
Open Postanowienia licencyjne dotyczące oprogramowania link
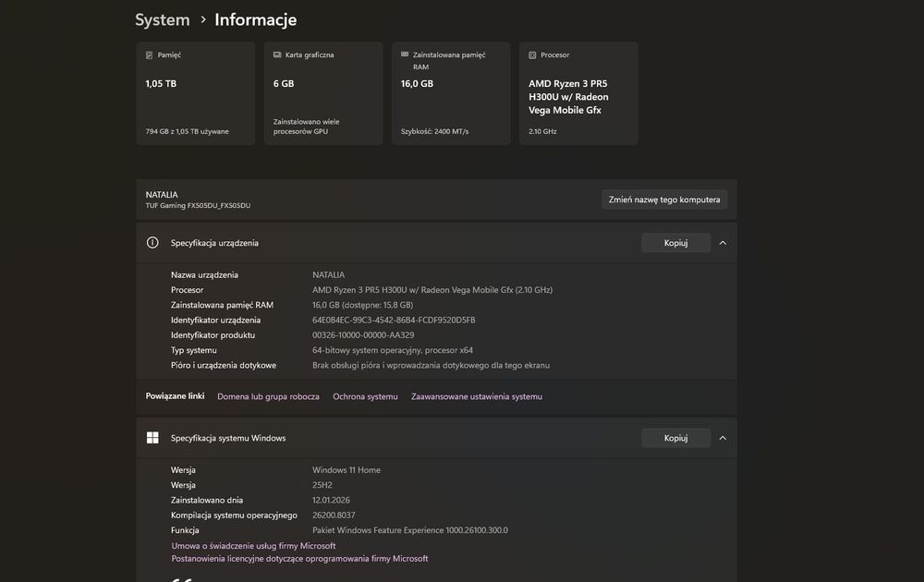(299, 558)
